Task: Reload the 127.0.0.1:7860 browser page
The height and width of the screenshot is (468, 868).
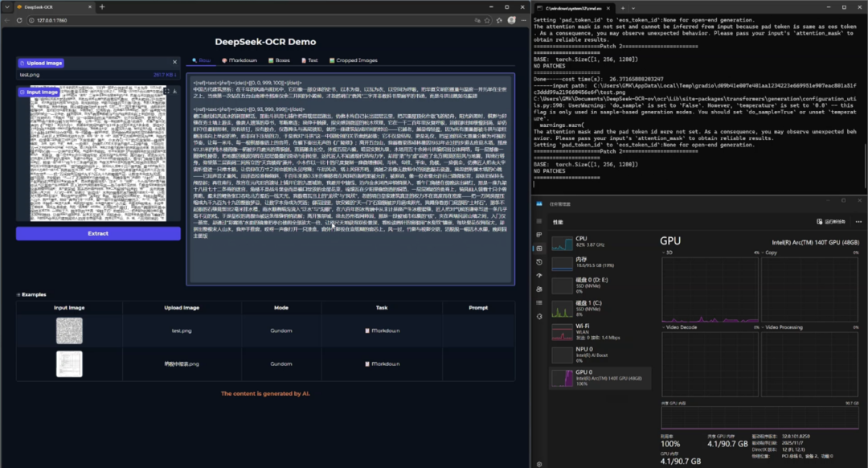Action: coord(19,20)
